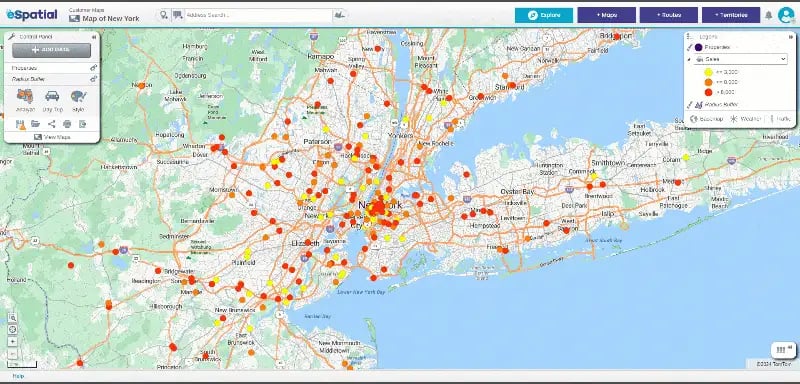Share the map
The height and width of the screenshot is (384, 800).
point(52,123)
